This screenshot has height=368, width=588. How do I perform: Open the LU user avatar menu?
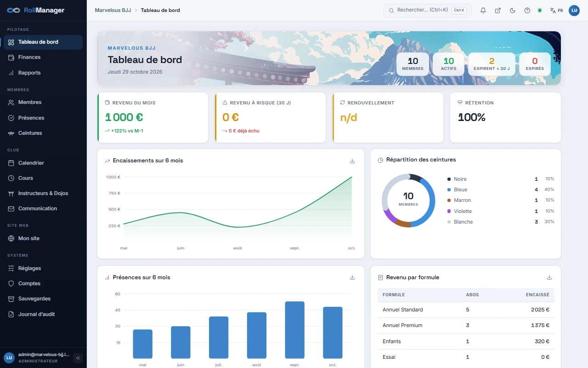tap(574, 11)
